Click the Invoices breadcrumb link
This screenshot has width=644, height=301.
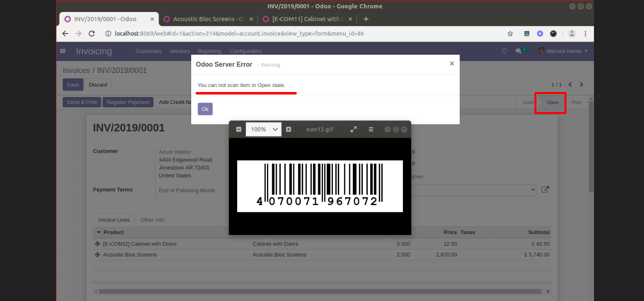[76, 70]
